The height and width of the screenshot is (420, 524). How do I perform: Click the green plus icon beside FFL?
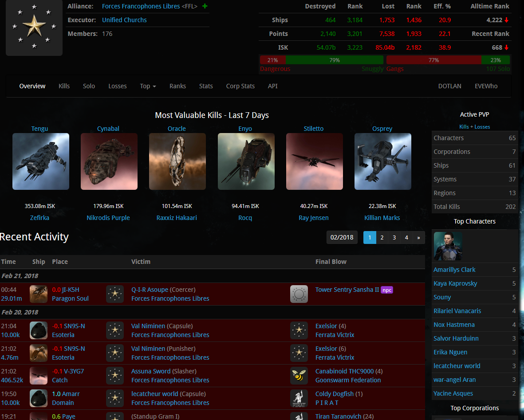tap(205, 6)
